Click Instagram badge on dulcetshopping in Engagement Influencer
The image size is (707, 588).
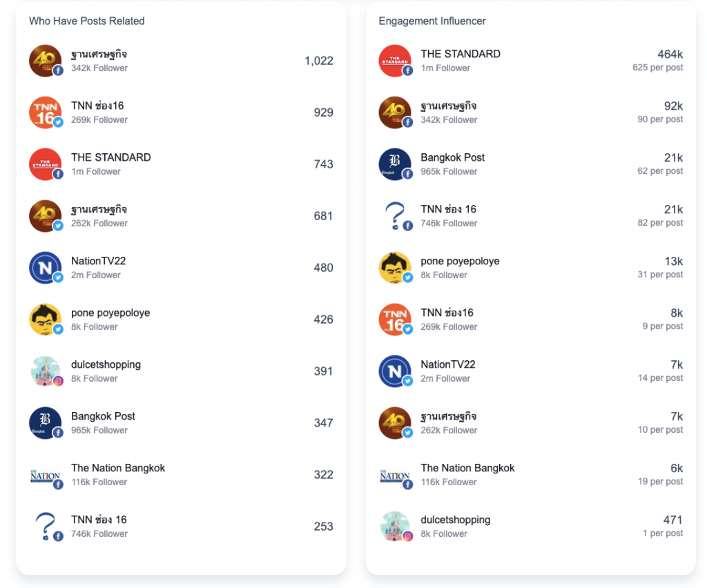coord(407,536)
